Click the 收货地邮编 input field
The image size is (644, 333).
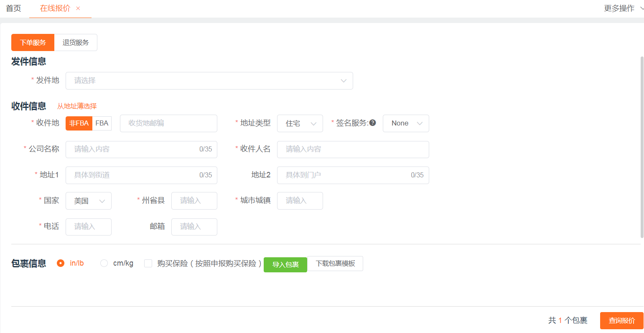tap(168, 123)
